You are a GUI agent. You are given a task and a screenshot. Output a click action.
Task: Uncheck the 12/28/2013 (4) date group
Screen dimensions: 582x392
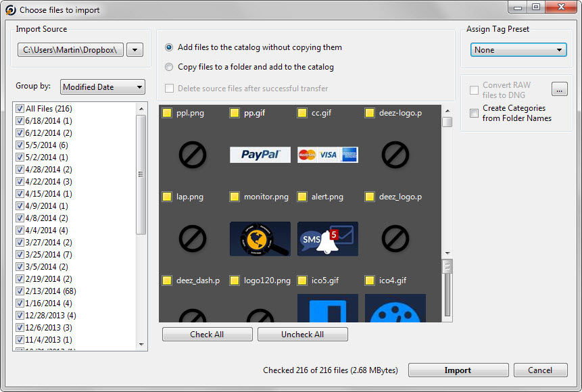(20, 316)
